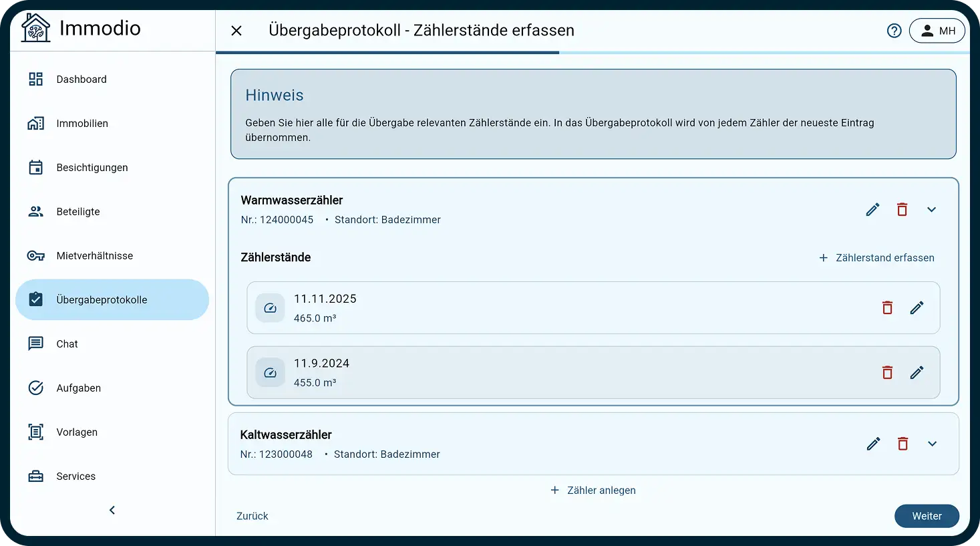Click the Mietverhältnisse key icon
This screenshot has width=980, height=546.
pos(36,255)
